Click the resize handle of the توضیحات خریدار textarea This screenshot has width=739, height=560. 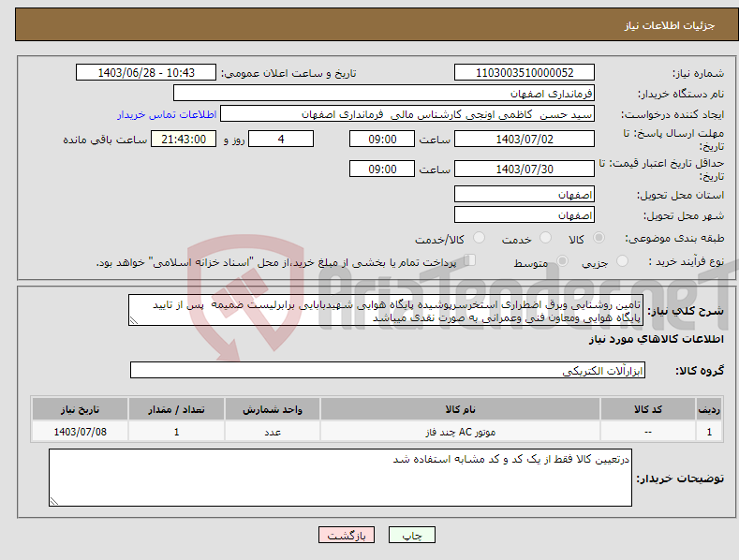(54, 501)
